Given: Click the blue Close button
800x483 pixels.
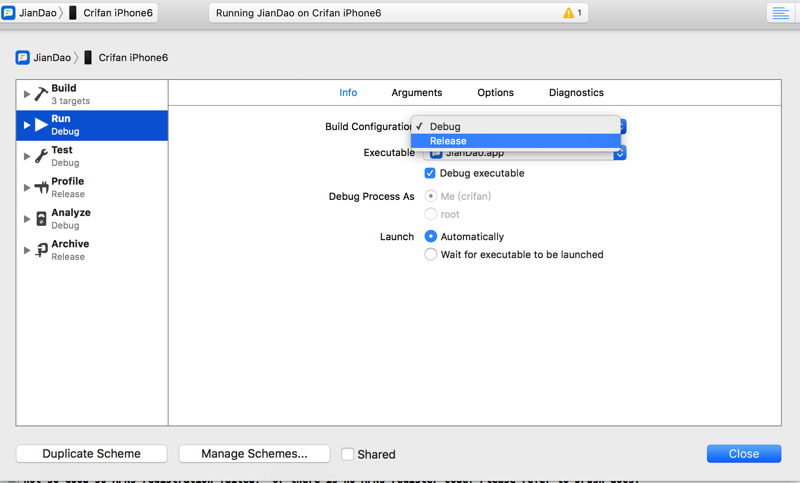Looking at the screenshot, I should pyautogui.click(x=744, y=453).
